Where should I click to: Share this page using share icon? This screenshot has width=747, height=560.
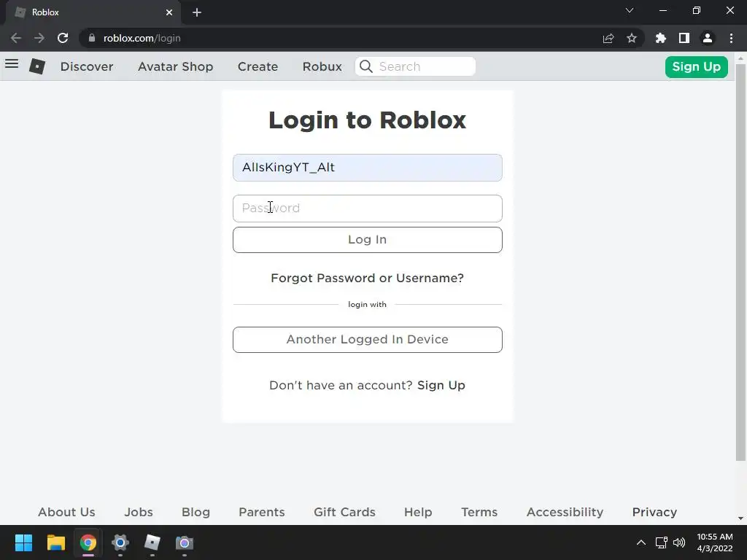[x=608, y=38]
